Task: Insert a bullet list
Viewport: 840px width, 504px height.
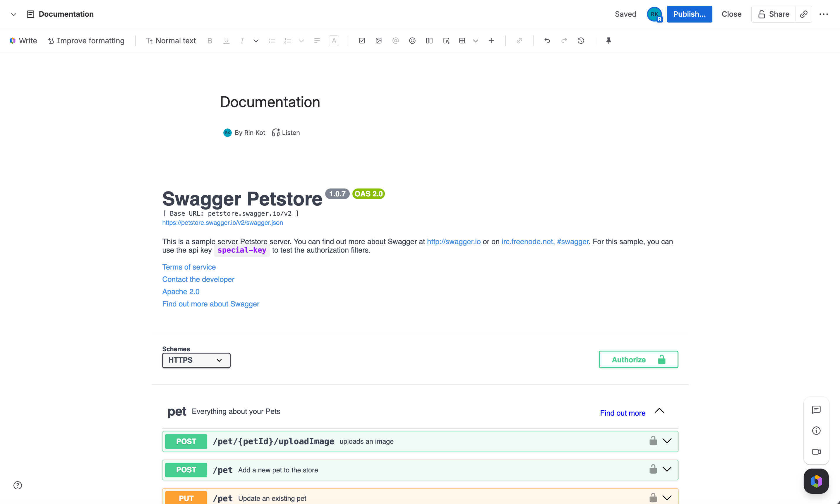Action: tap(272, 41)
